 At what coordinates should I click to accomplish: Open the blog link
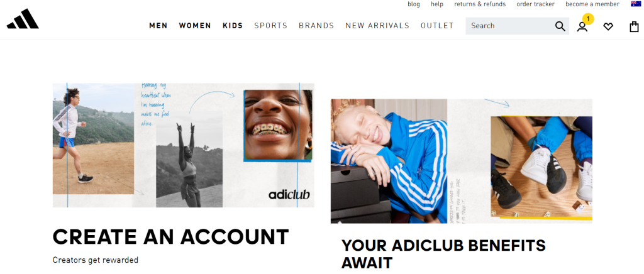click(x=414, y=4)
